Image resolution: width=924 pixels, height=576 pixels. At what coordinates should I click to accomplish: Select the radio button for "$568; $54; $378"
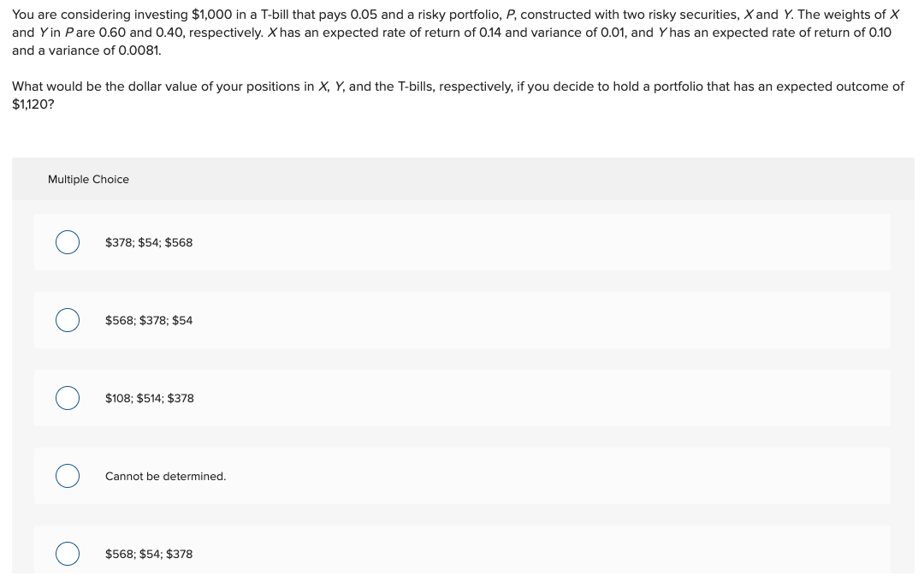click(x=68, y=554)
